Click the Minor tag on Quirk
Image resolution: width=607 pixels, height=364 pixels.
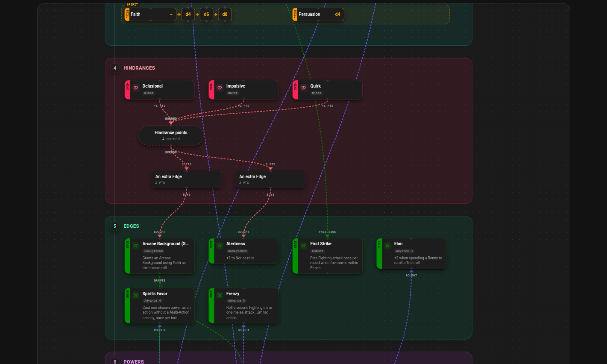(317, 93)
